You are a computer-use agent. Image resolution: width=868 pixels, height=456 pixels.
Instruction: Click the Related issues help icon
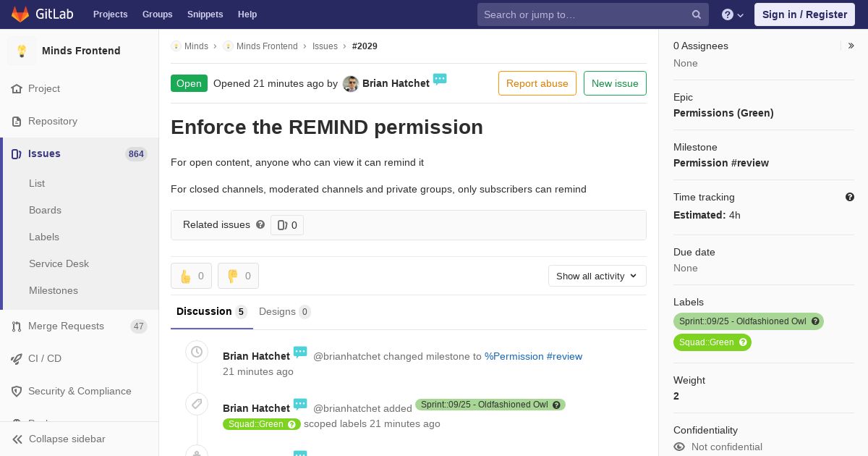260,224
